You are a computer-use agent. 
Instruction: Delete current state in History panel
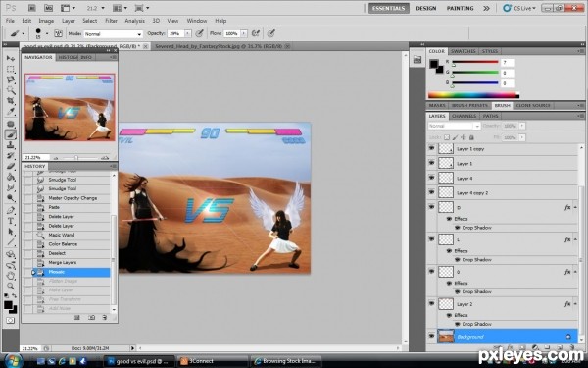pos(105,318)
